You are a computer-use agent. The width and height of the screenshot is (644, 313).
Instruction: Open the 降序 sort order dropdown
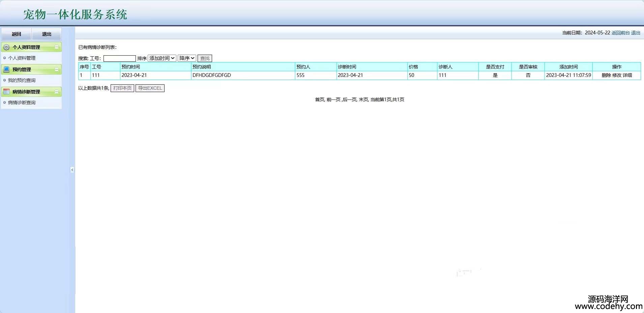click(x=187, y=58)
